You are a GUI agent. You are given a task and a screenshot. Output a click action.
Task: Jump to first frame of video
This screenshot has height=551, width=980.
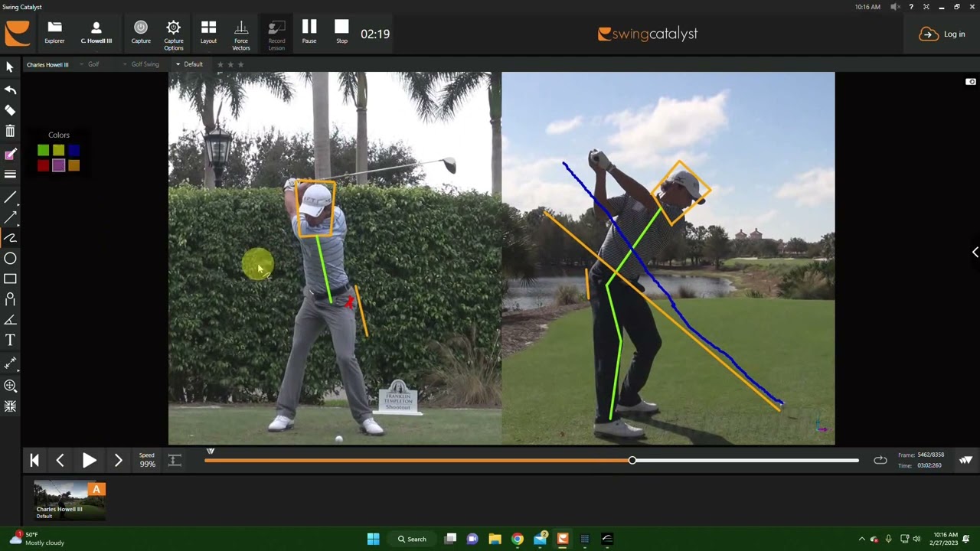click(x=34, y=460)
